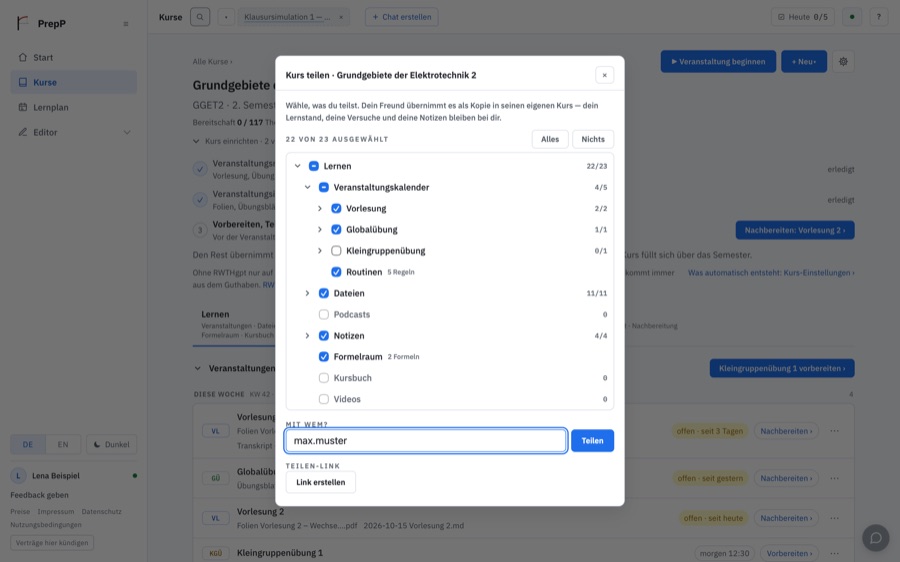Screen dimensions: 900x562
Task: Click the GÜ badge on the Globalübung row
Action: (215, 478)
